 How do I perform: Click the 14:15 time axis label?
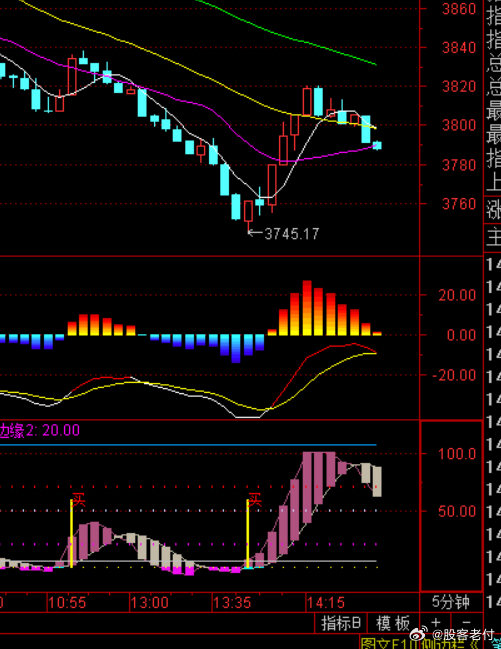pos(326,603)
